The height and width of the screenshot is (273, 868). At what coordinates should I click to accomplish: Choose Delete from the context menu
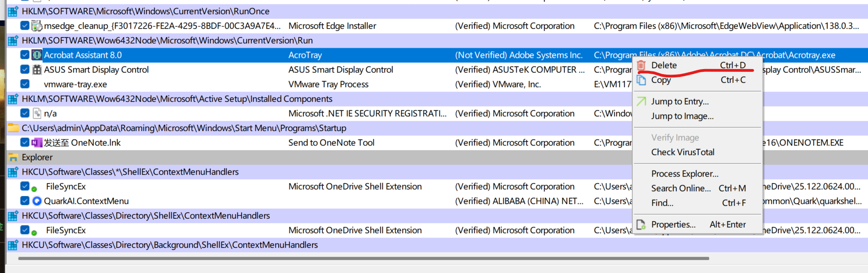[x=698, y=65]
